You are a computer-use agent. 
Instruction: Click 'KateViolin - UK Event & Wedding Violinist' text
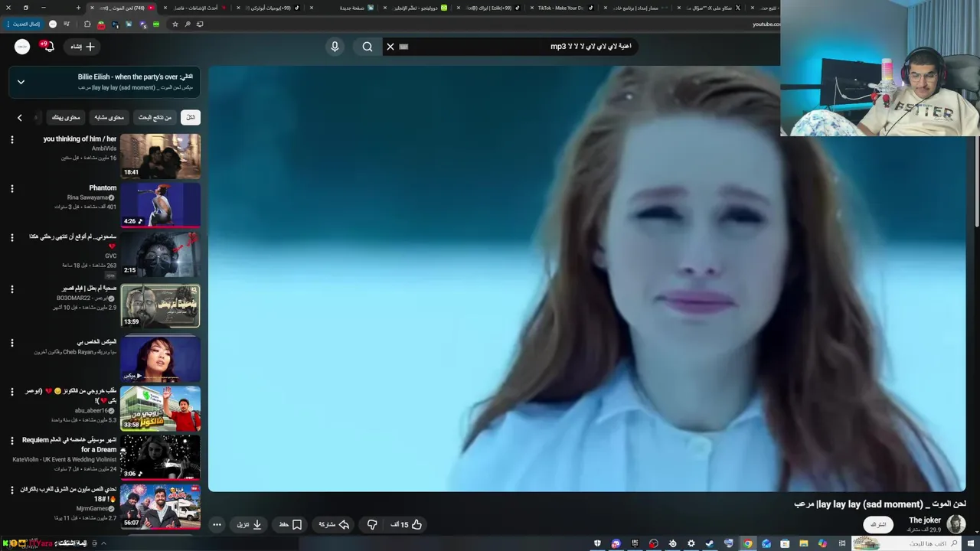[x=65, y=460]
